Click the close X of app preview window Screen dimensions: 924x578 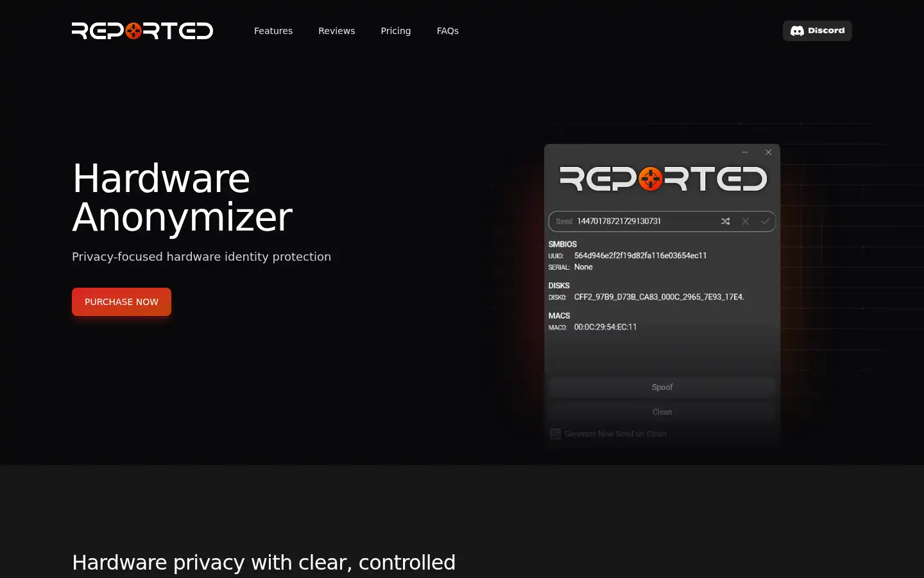(768, 152)
